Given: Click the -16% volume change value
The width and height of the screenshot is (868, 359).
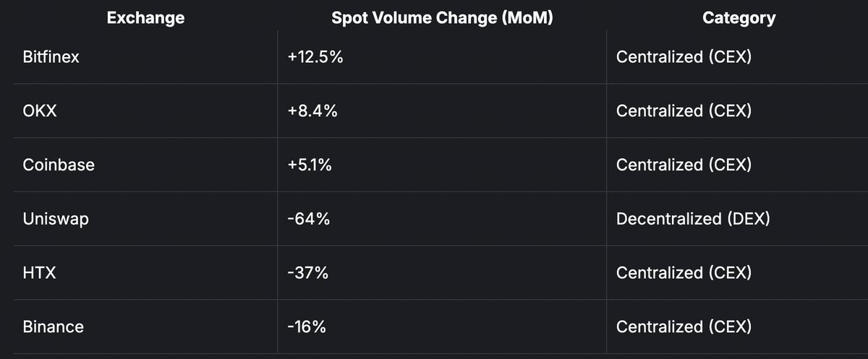Looking at the screenshot, I should coord(307,326).
